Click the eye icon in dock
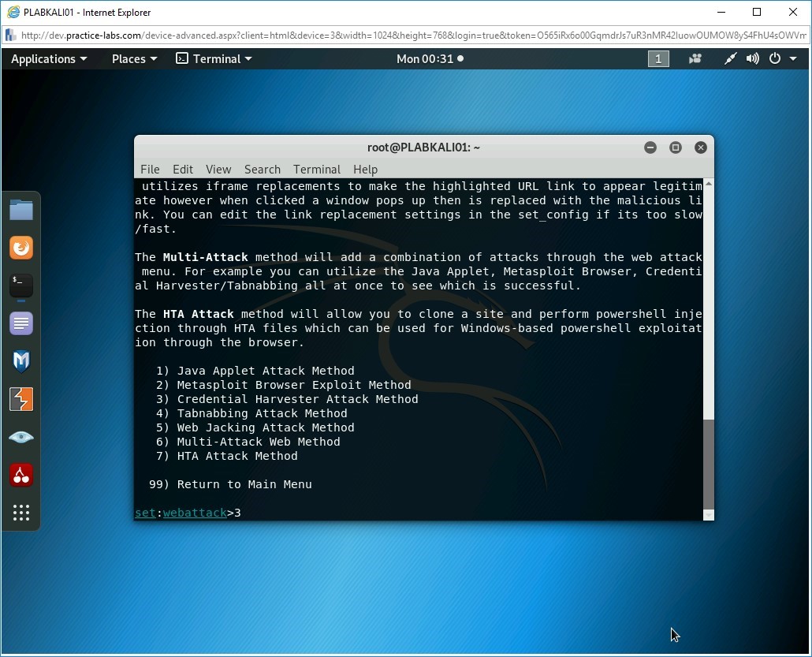 21,437
